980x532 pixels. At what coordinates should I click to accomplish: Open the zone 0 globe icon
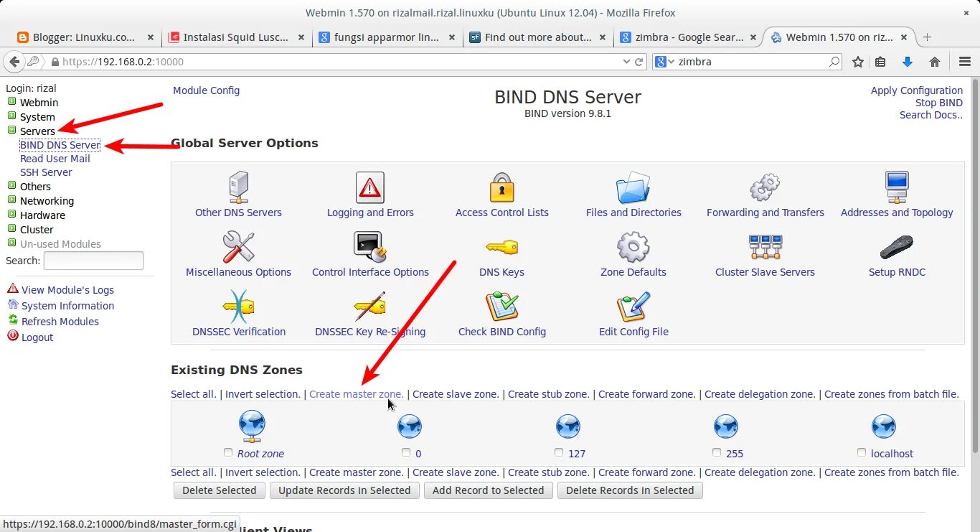point(410,426)
